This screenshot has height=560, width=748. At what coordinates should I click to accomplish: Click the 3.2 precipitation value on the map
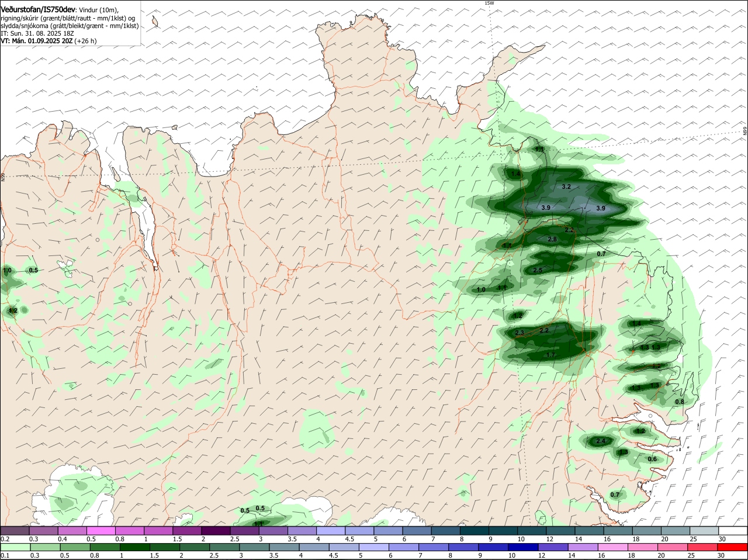566,186
